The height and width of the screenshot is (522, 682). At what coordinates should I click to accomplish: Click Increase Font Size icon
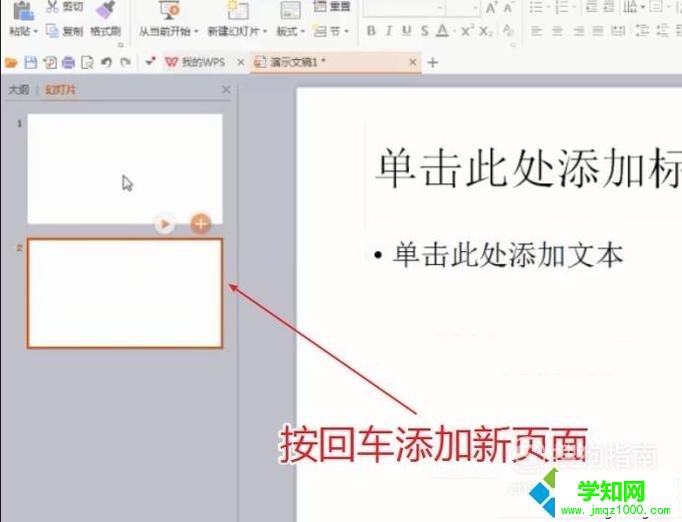(491, 8)
